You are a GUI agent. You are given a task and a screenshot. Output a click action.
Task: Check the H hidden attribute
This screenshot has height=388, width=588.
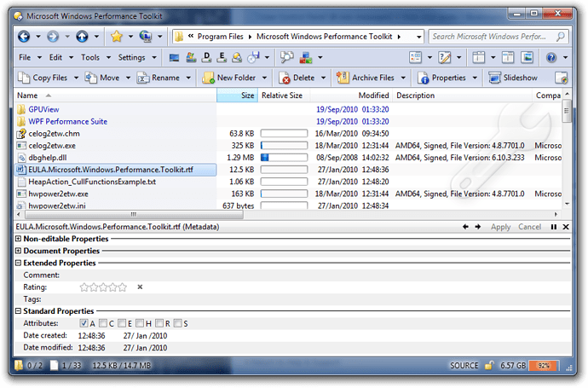pos(140,323)
